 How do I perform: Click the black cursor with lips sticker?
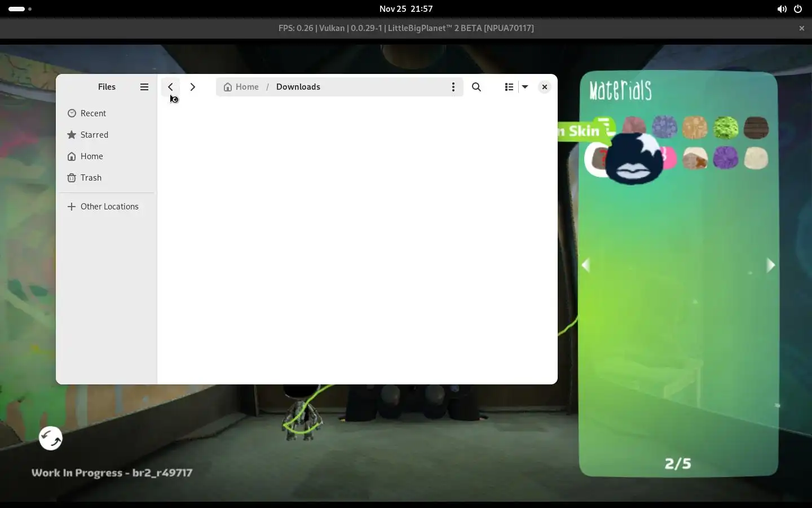point(634,159)
